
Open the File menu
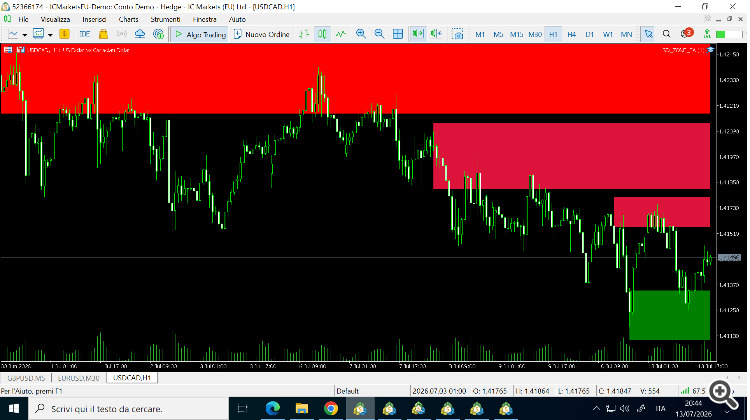click(x=23, y=20)
